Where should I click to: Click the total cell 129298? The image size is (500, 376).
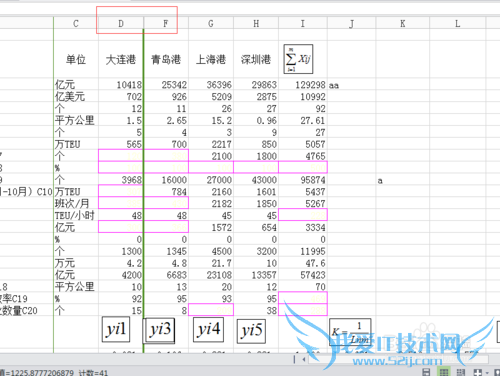click(303, 85)
